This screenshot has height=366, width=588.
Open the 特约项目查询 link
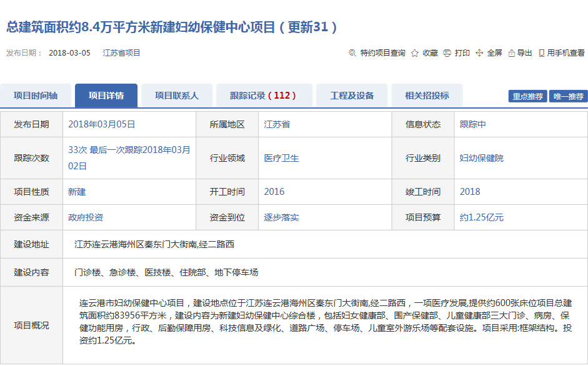pyautogui.click(x=382, y=53)
